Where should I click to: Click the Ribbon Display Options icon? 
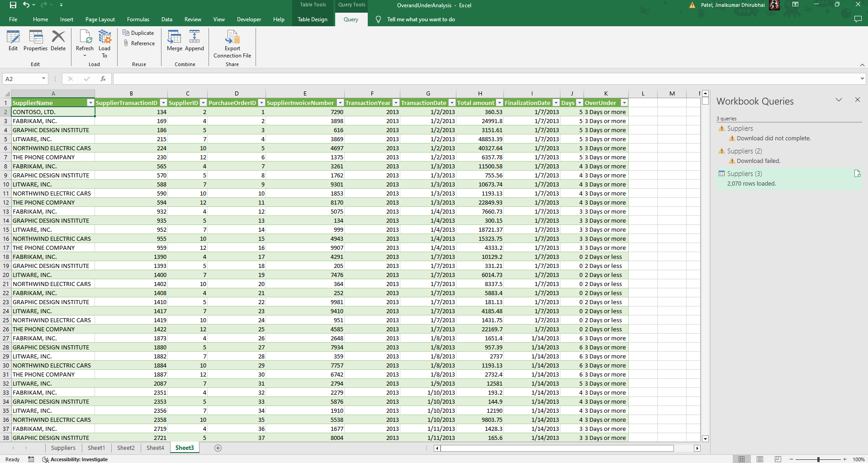795,5
